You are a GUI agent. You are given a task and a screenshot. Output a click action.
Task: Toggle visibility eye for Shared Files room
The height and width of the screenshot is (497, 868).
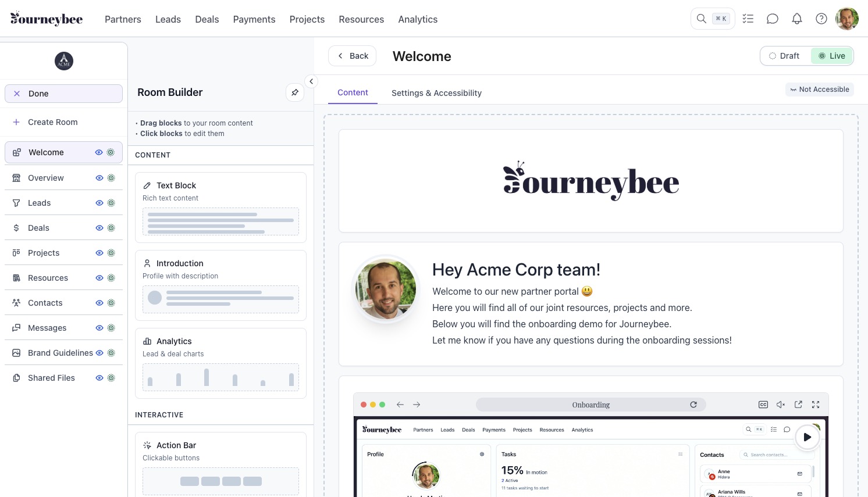pos(99,378)
